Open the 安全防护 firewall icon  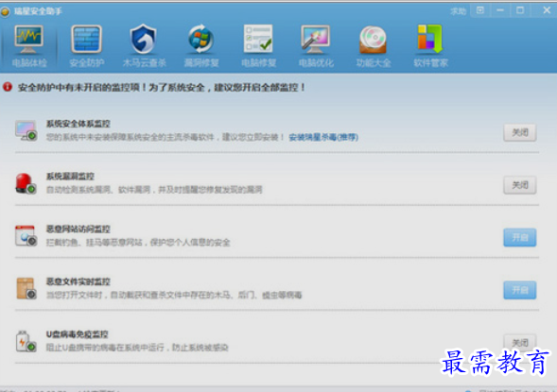click(86, 39)
